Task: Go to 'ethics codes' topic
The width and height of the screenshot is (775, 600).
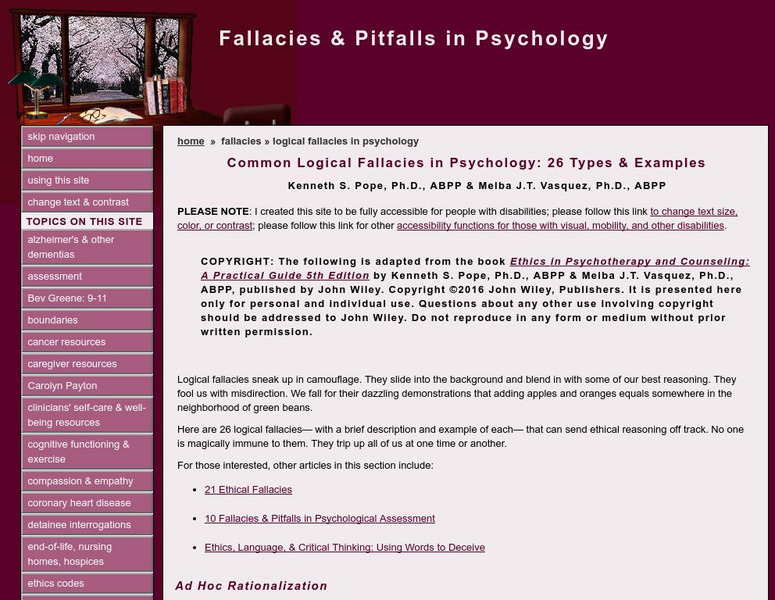Action: pos(87,583)
